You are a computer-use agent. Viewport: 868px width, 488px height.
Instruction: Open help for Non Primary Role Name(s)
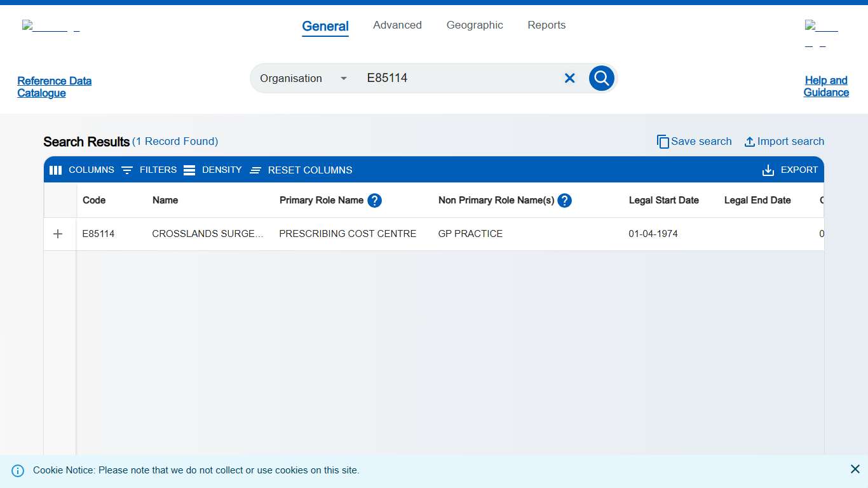pyautogui.click(x=564, y=200)
